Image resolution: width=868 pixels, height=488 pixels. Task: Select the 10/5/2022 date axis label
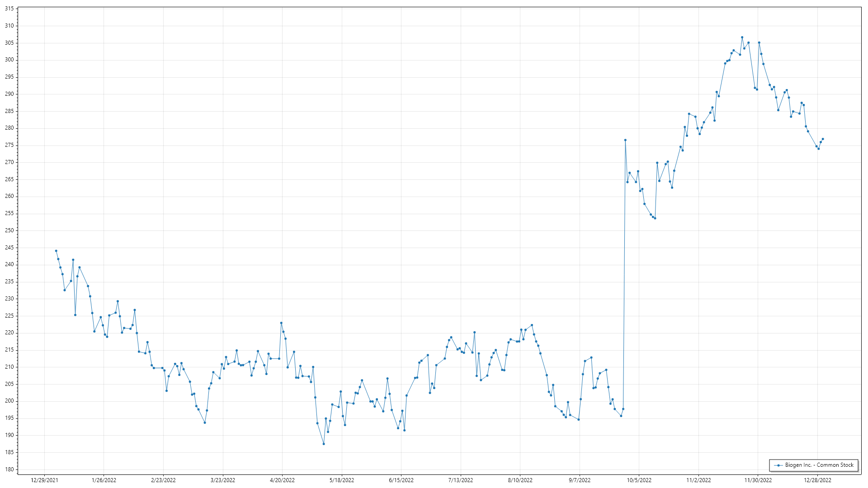tap(639, 480)
